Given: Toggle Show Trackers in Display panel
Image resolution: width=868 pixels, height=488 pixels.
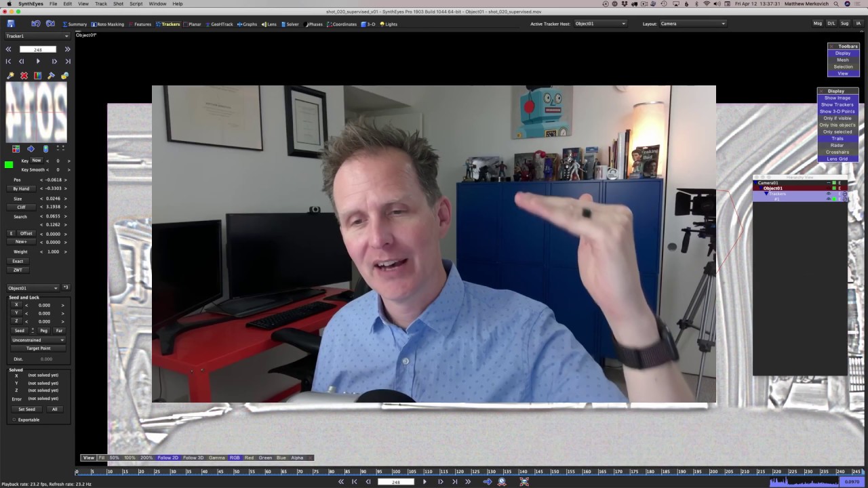Looking at the screenshot, I should click(x=837, y=105).
